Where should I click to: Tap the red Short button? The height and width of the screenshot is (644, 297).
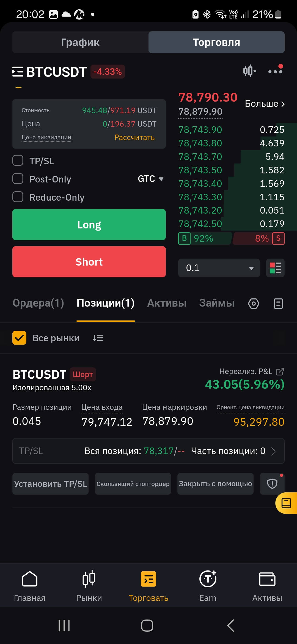pos(89,262)
